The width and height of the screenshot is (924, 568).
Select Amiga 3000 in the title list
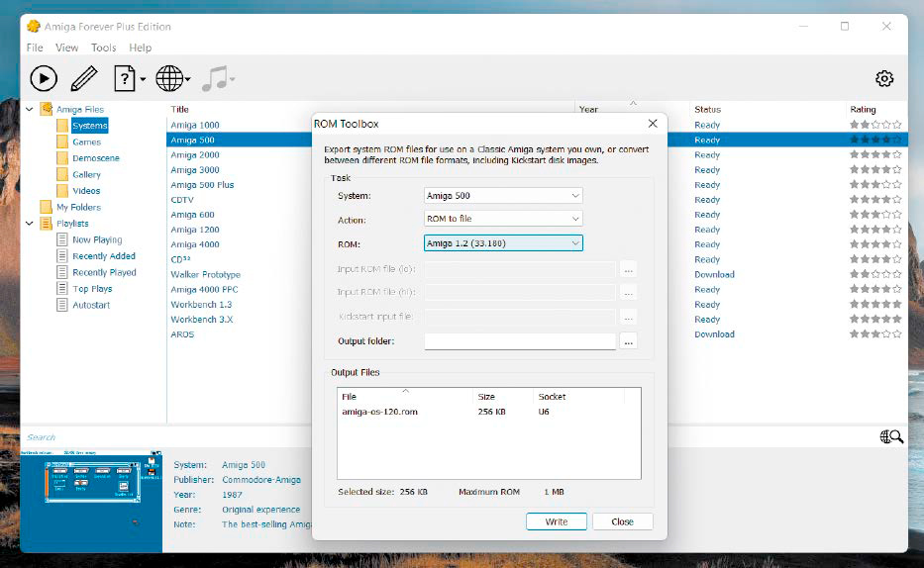click(x=195, y=169)
